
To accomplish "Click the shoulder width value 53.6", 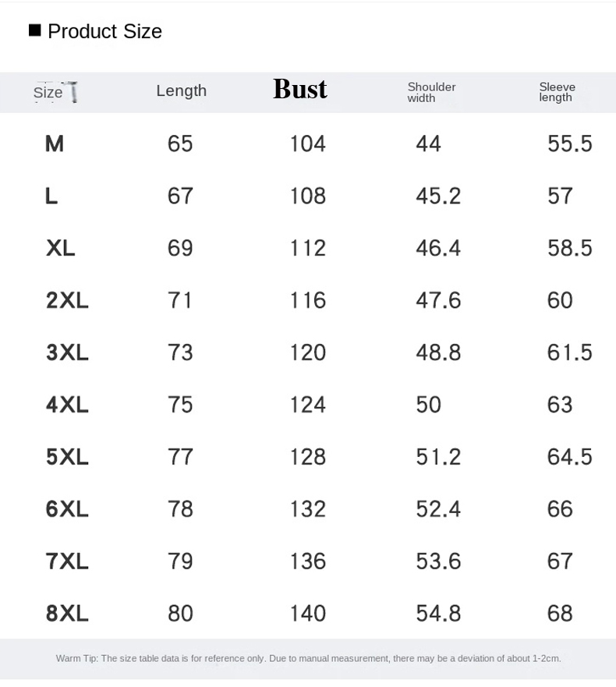I will [438, 561].
